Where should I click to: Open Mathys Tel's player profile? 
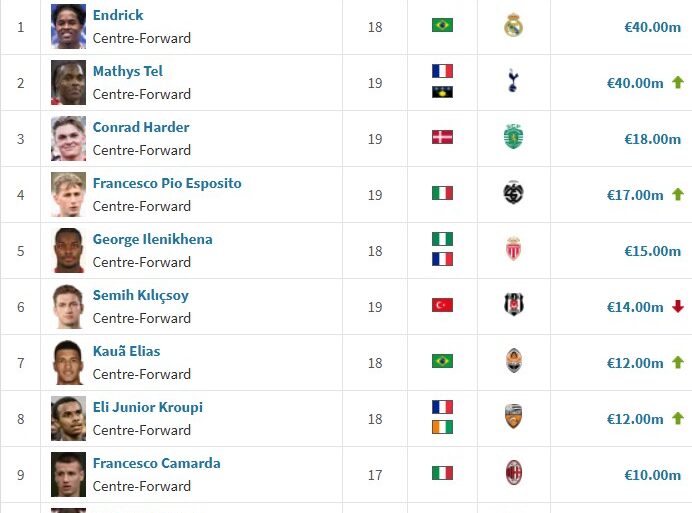(127, 71)
